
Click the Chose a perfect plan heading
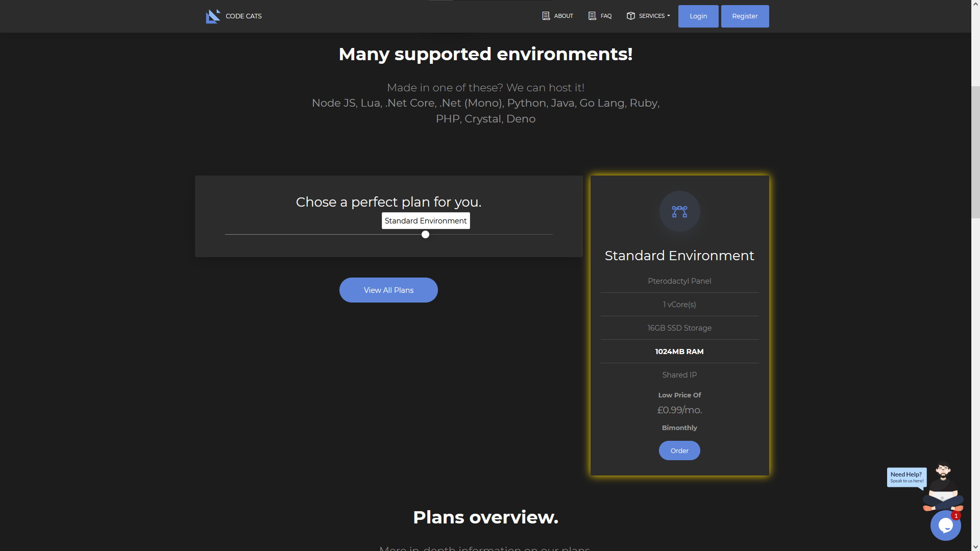388,202
